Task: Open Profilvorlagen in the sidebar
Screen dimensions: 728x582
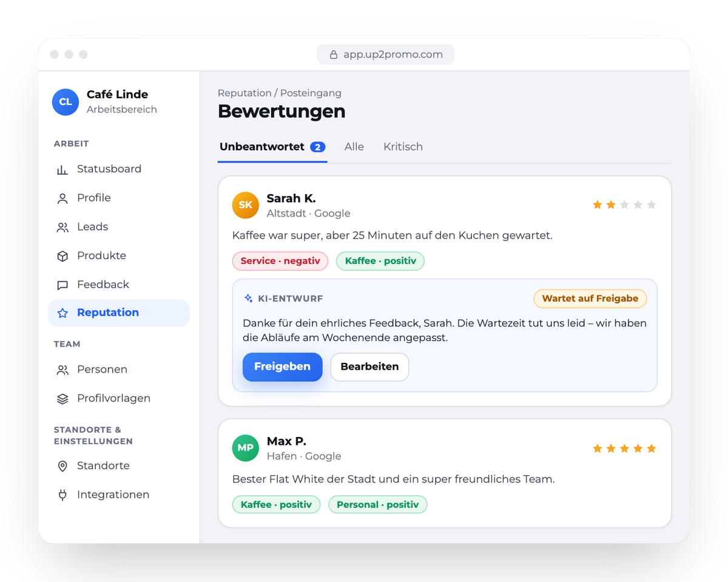Action: pos(119,398)
